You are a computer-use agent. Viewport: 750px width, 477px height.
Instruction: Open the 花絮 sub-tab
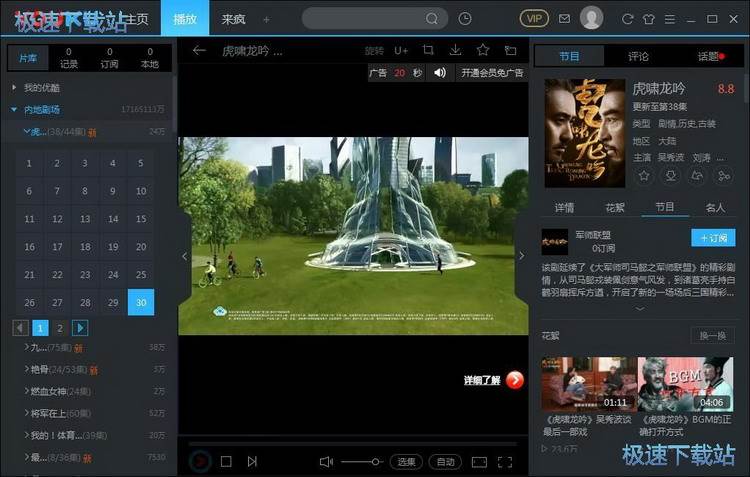[615, 208]
